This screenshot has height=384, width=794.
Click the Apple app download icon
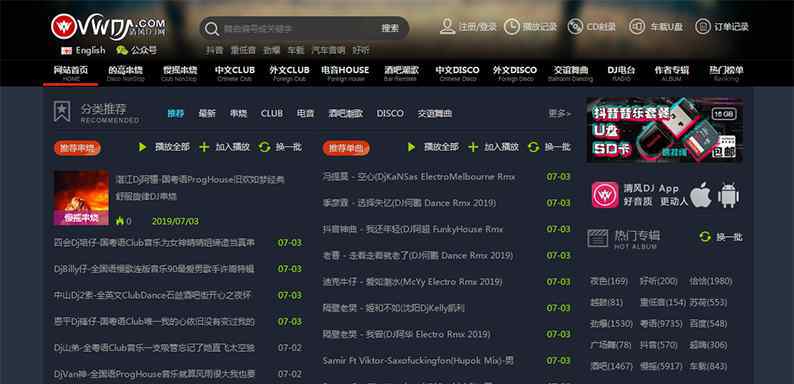pyautogui.click(x=701, y=195)
